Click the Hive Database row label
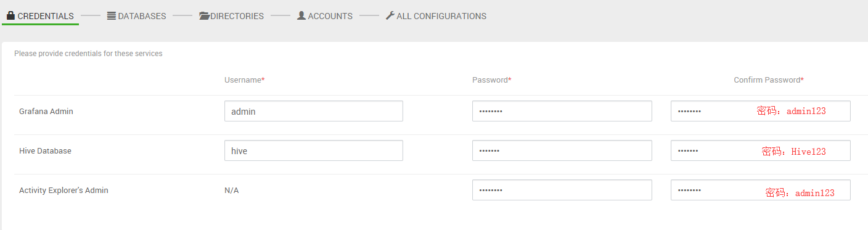 click(x=45, y=151)
